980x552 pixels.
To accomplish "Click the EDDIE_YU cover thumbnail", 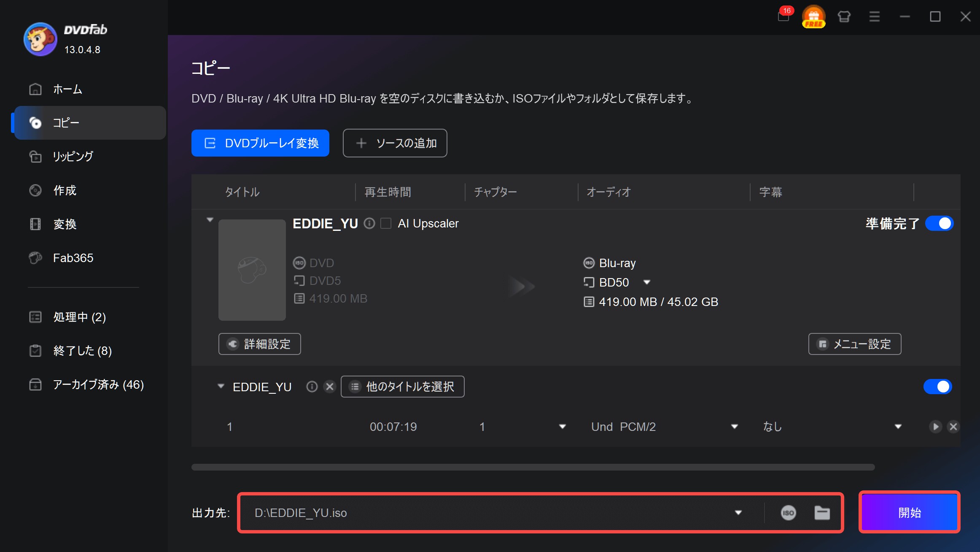I will point(252,270).
